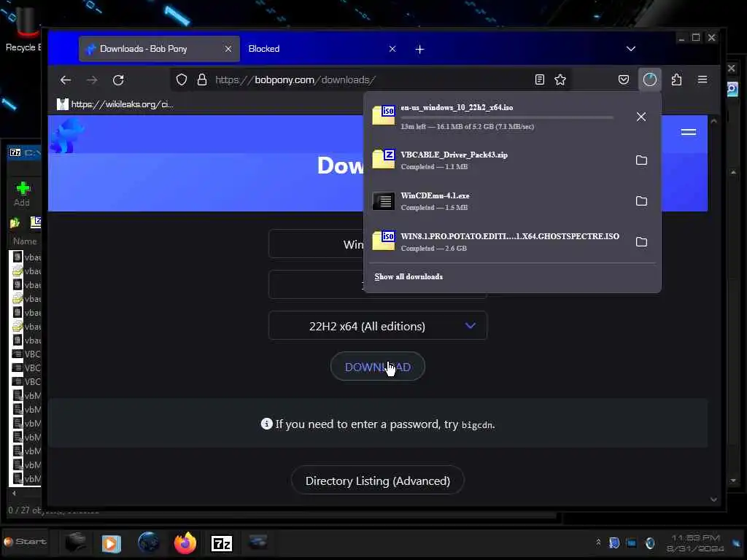Screen dimensions: 747x560
Task: Click the DOWNLOAD button
Action: [378, 367]
